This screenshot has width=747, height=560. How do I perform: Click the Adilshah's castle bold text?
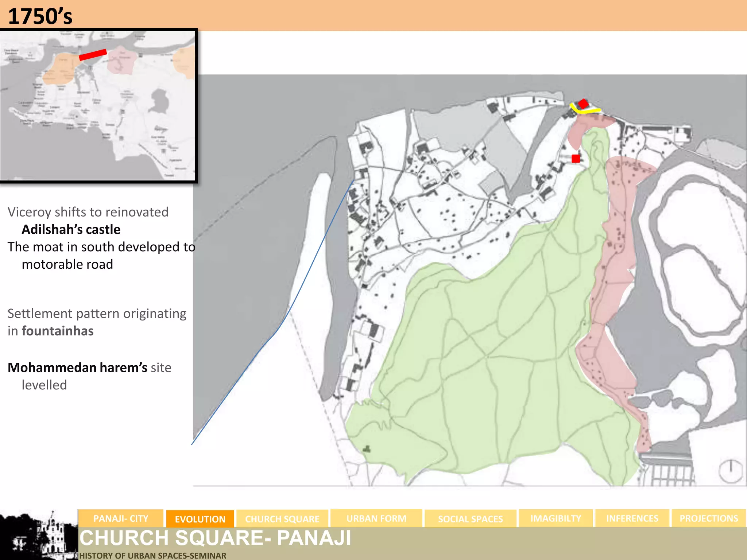tap(71, 229)
